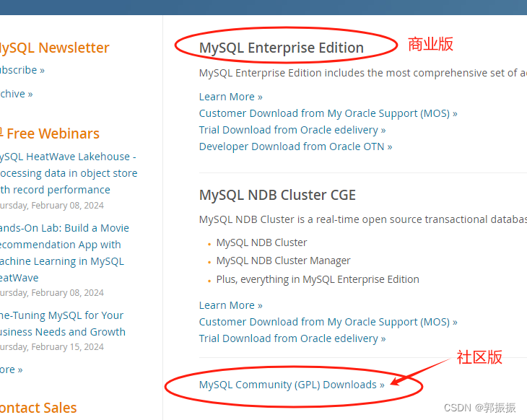Click the 'MySQL NDB Cluster' bullet item
Image resolution: width=527 pixels, height=420 pixels.
click(x=261, y=242)
